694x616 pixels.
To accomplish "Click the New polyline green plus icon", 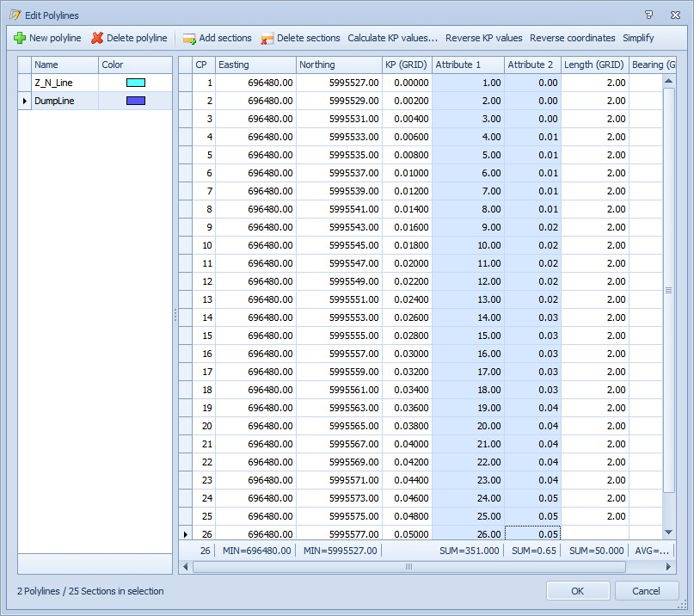I will (20, 38).
